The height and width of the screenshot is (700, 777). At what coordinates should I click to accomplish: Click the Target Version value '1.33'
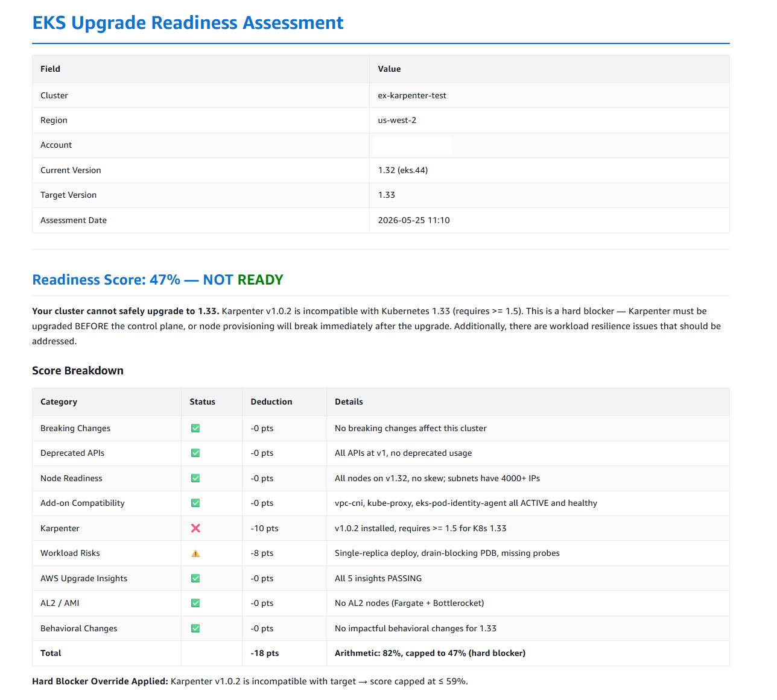(387, 195)
